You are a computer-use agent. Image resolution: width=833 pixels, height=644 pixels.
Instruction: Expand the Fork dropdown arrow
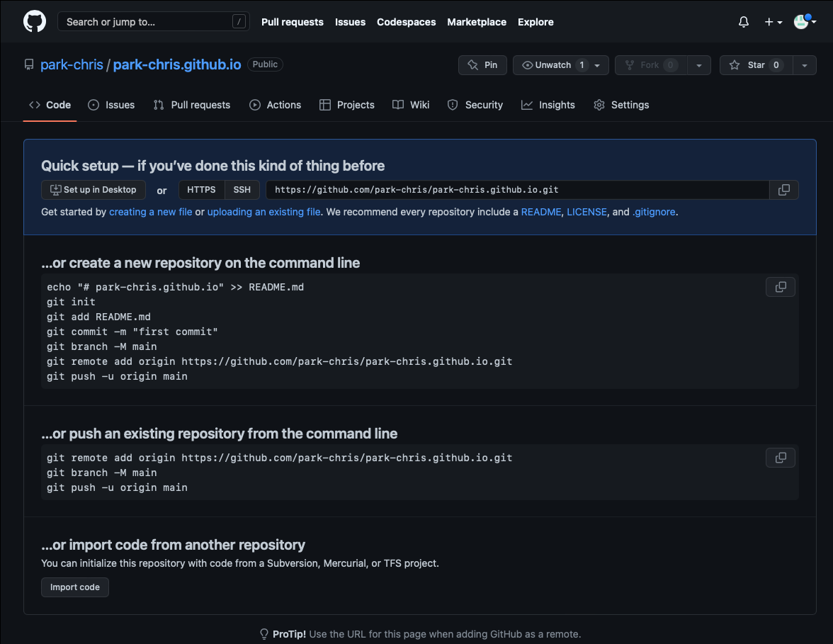[x=699, y=65]
